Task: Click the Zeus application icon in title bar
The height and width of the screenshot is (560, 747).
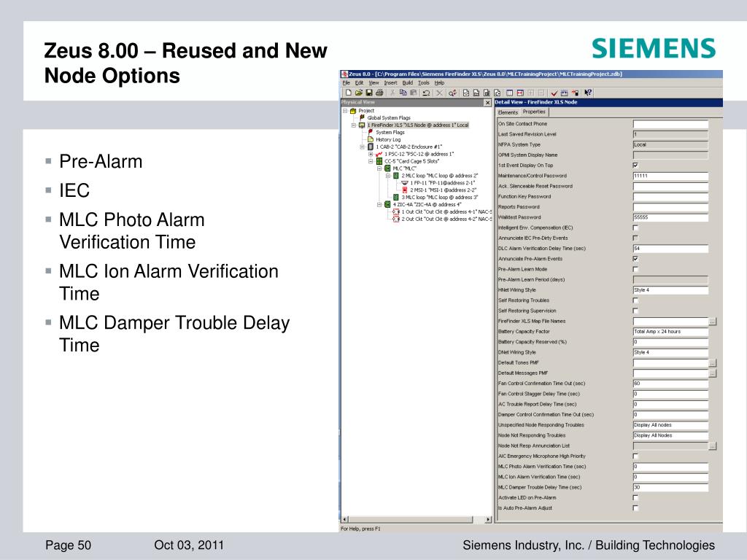Action: [x=344, y=74]
